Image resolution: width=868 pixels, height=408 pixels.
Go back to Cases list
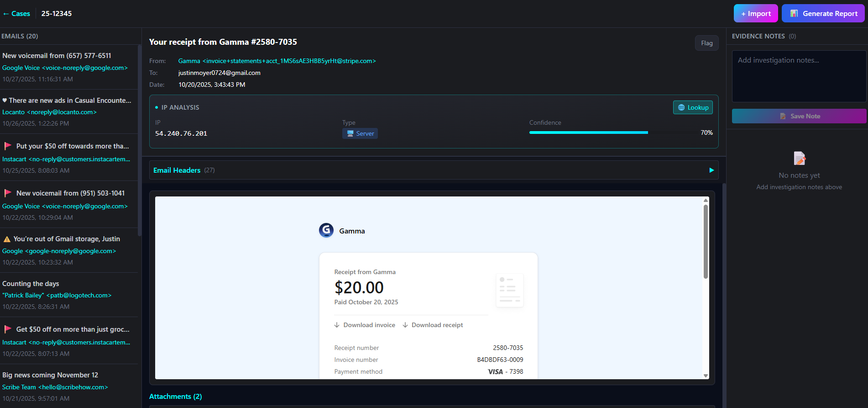pyautogui.click(x=16, y=14)
